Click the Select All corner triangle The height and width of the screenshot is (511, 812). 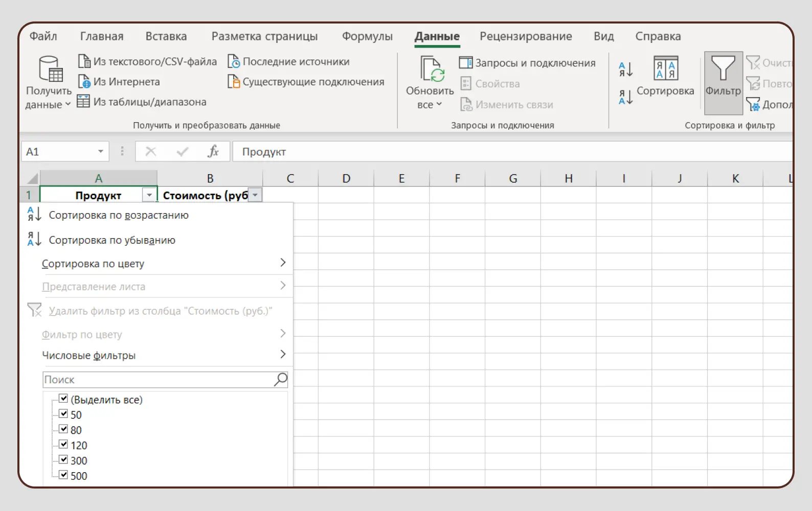(x=32, y=178)
